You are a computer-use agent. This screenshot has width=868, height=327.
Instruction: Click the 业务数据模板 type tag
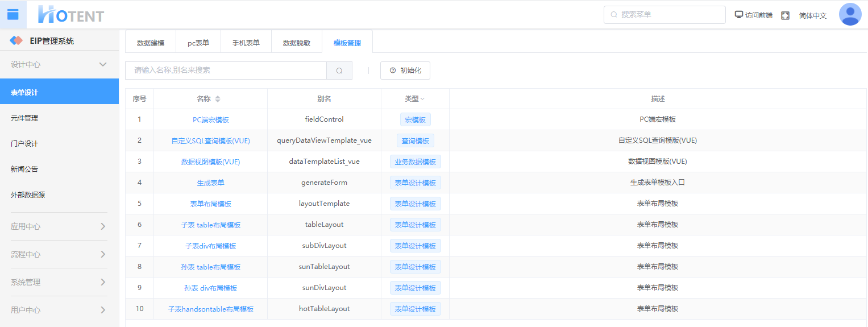click(x=416, y=162)
